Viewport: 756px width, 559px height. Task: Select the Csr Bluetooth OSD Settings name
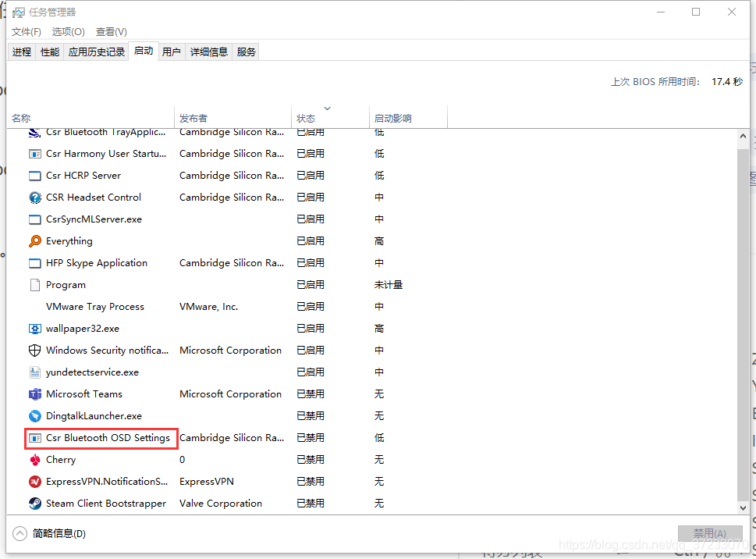[108, 438]
